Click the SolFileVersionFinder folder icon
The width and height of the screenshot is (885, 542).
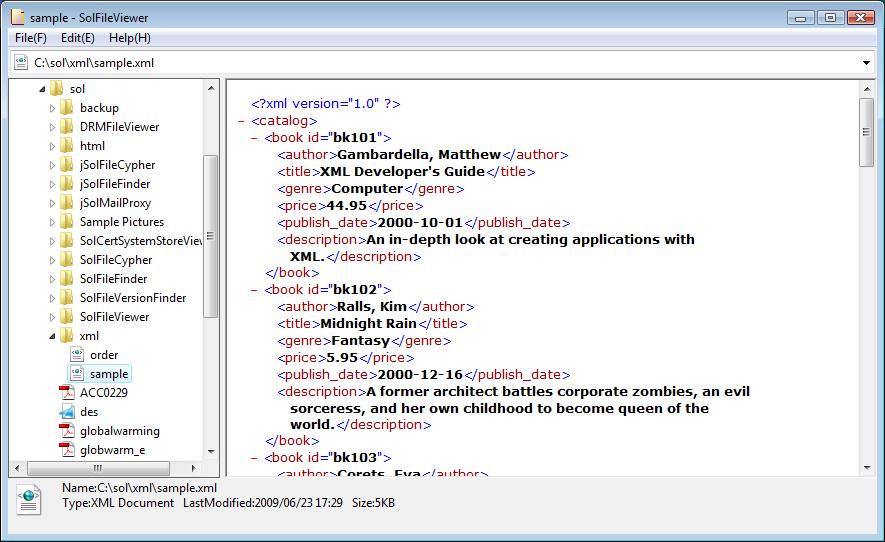coord(67,298)
